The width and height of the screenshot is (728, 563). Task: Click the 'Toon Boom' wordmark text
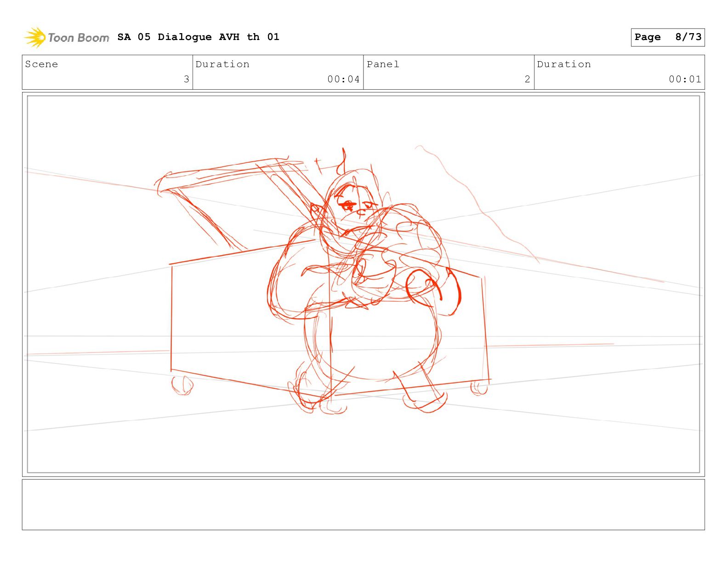[79, 38]
